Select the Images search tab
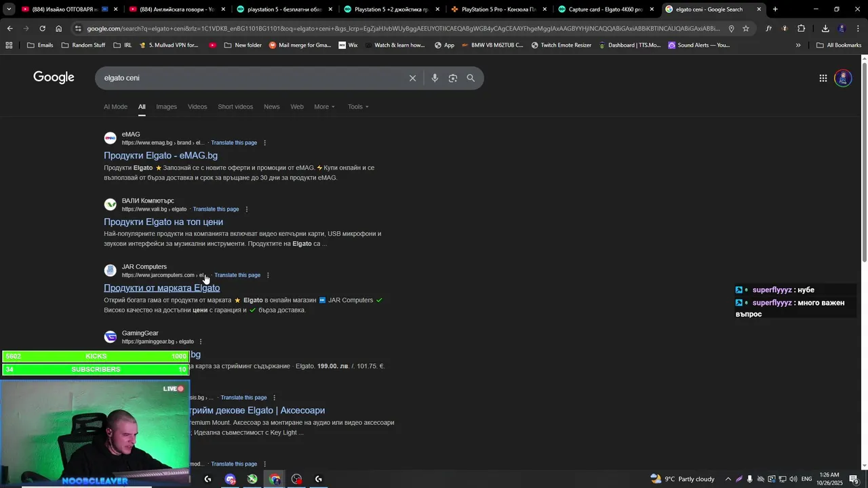 [166, 106]
